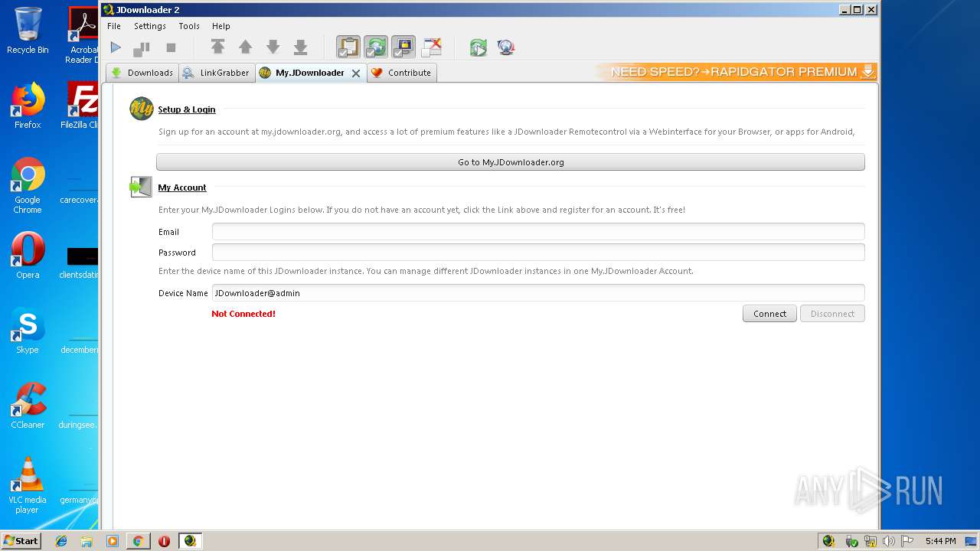Click the My Account header icon

click(x=141, y=187)
